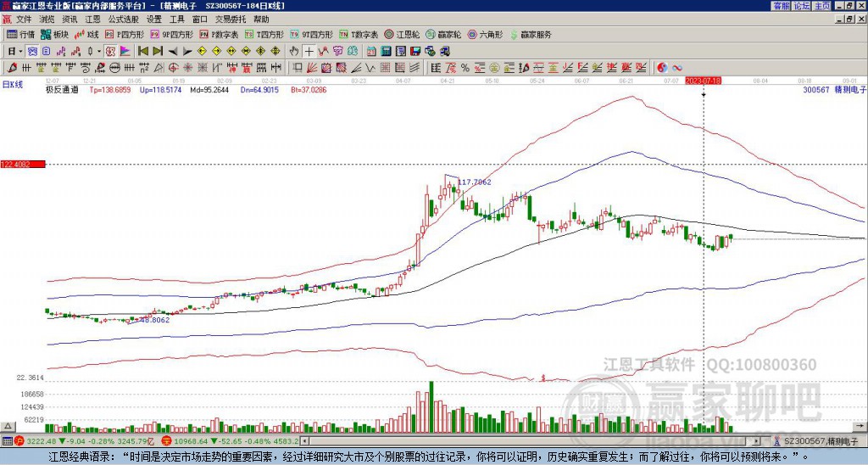Open the T四方形 tool
The image size is (868, 465).
(x=264, y=34)
